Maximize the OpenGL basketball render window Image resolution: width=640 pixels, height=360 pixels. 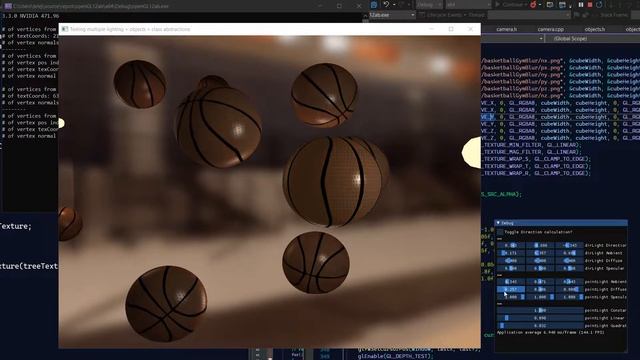coord(451,29)
